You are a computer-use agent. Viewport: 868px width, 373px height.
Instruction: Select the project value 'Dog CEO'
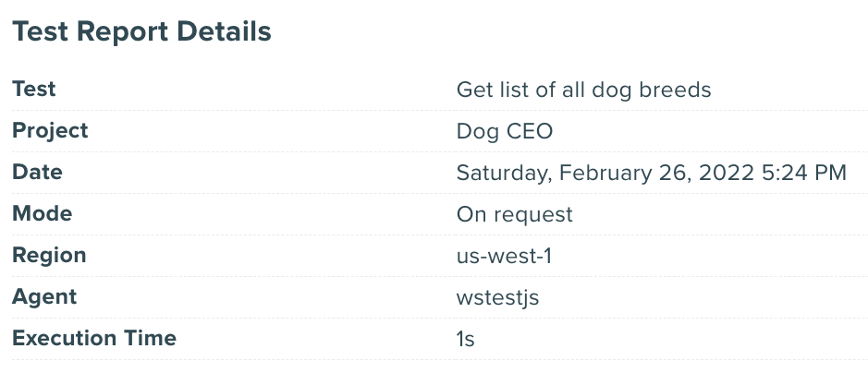504,132
